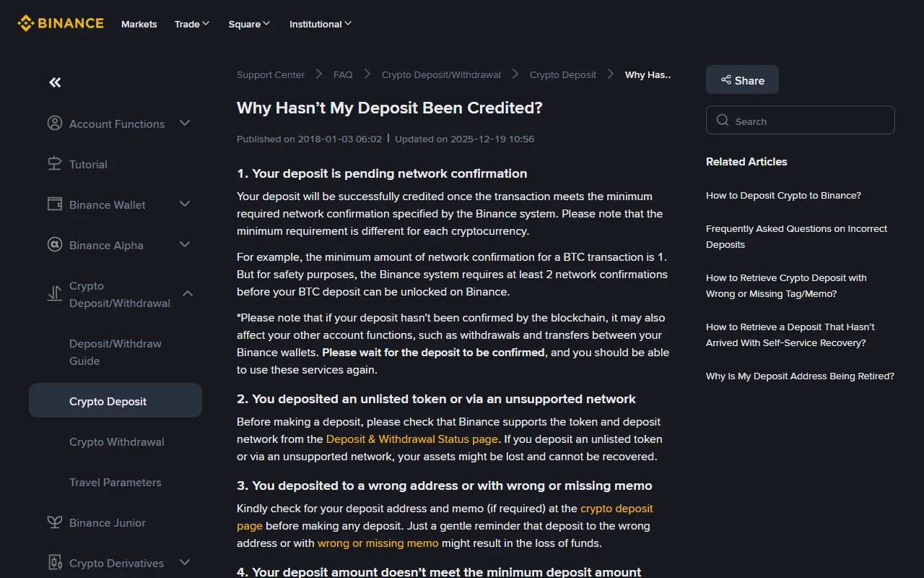The image size is (924, 578).
Task: Expand the Crypto Derivatives section
Action: (185, 563)
